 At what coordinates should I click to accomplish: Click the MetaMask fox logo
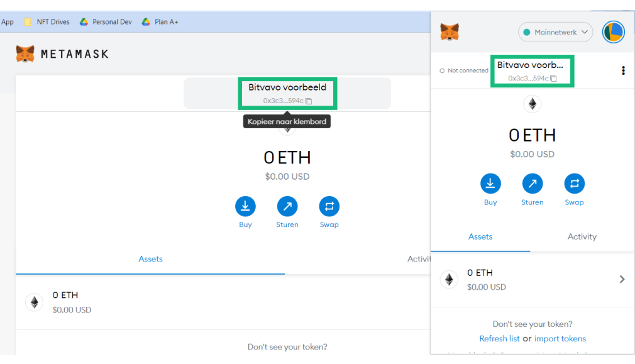click(25, 53)
